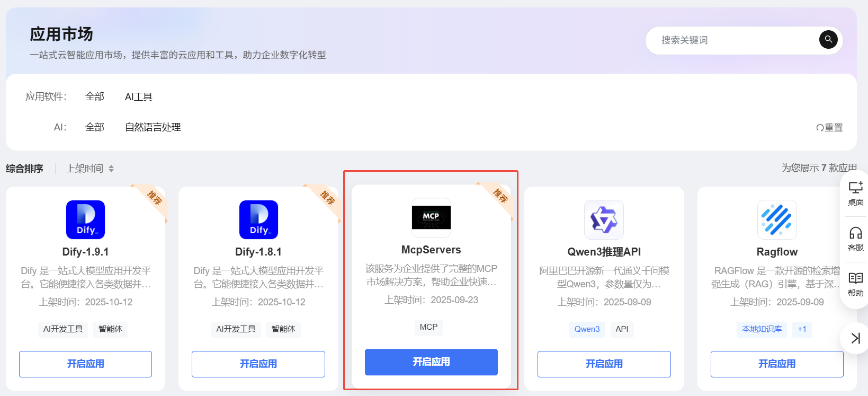Click the 本地知识库 tag on Ragflow
Screen dimensions: 868x396
point(762,329)
